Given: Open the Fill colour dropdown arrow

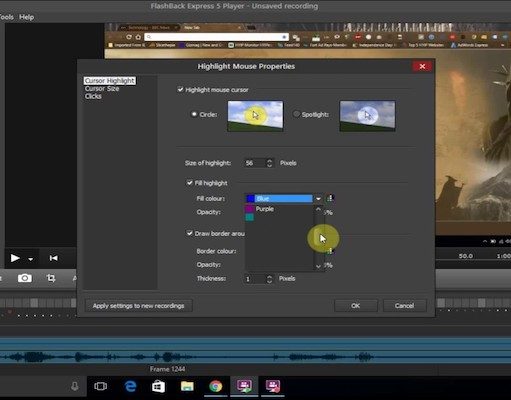Looking at the screenshot, I should coord(318,199).
